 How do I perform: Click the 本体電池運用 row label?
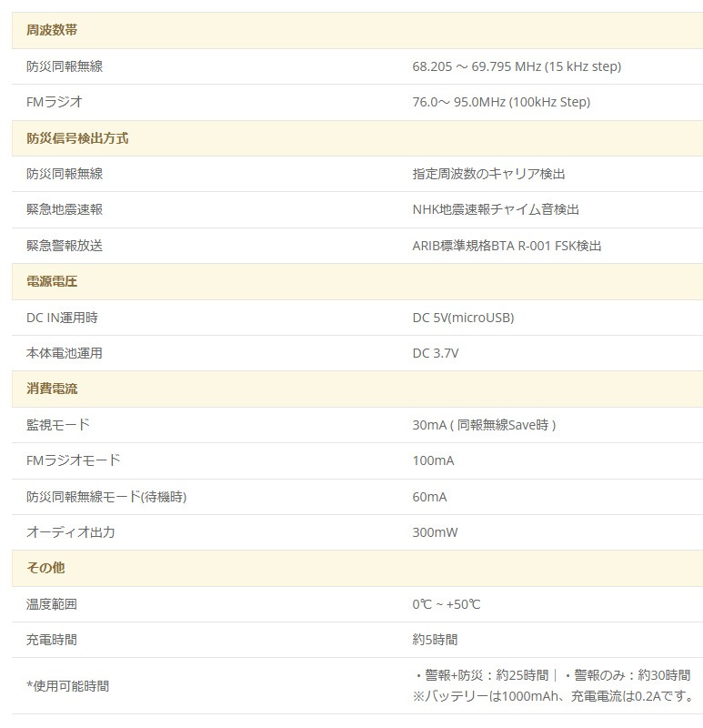click(x=65, y=353)
